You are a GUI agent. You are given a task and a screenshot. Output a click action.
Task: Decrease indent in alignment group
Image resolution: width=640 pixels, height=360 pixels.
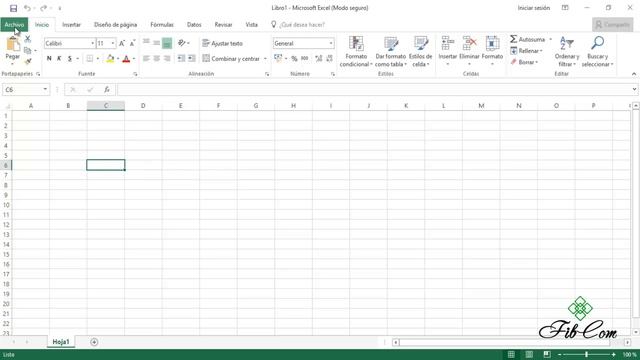[x=181, y=59]
